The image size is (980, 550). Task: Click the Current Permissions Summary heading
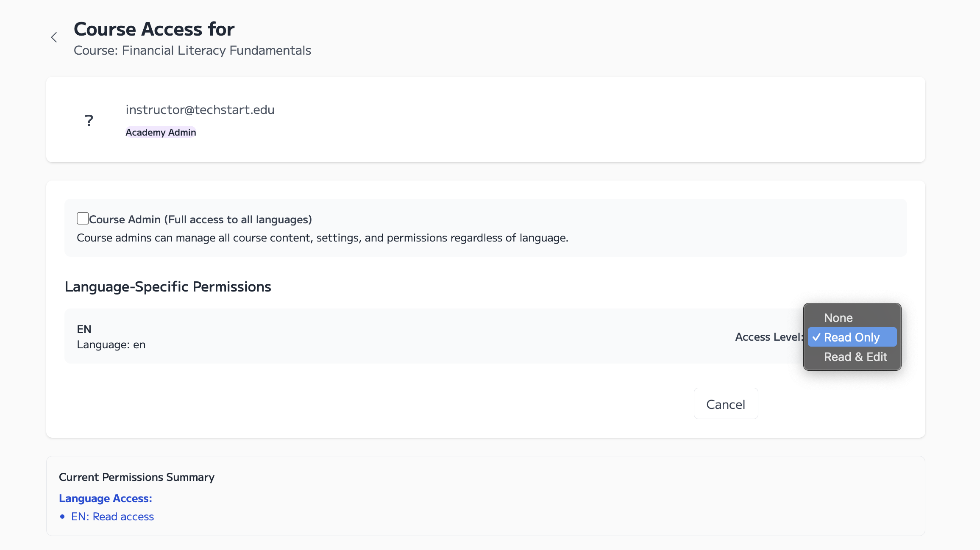(x=136, y=477)
